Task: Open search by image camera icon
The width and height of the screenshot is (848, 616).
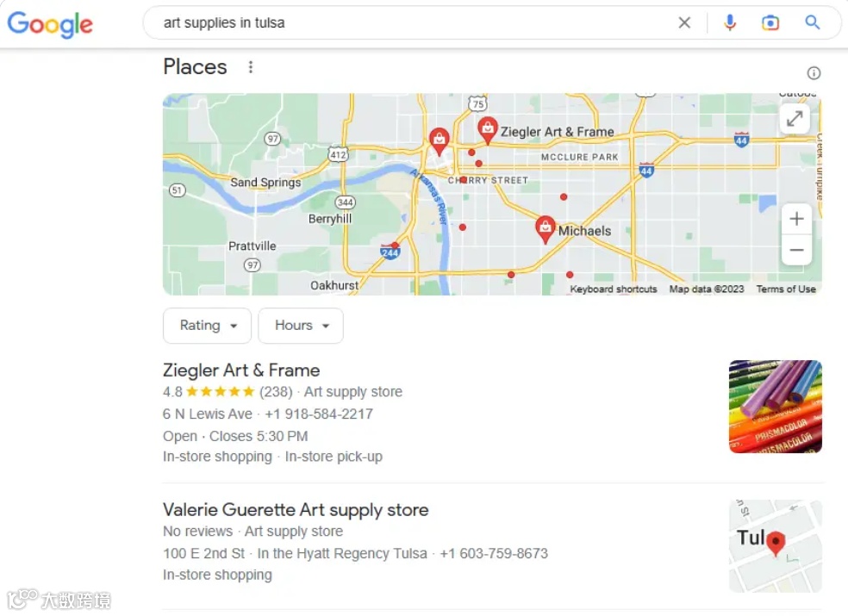Action: tap(770, 22)
